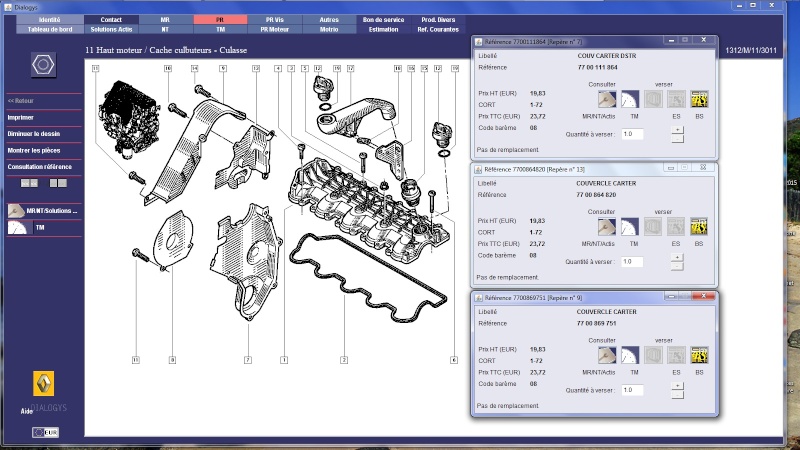This screenshot has height=450, width=800.
Task: Consult TM clock icon for reference 7700111864
Action: click(630, 99)
